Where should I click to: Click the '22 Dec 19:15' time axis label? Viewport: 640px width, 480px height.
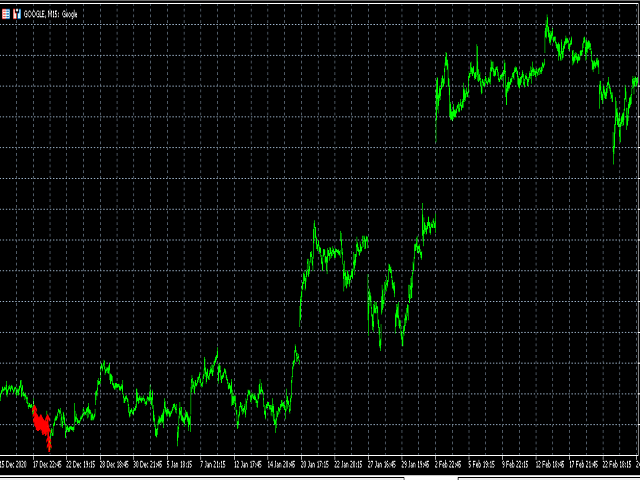pyautogui.click(x=81, y=464)
